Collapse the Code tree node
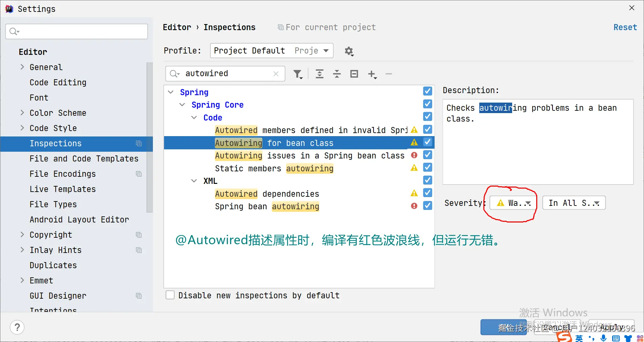Screen dimensions: 644x342 [194, 117]
